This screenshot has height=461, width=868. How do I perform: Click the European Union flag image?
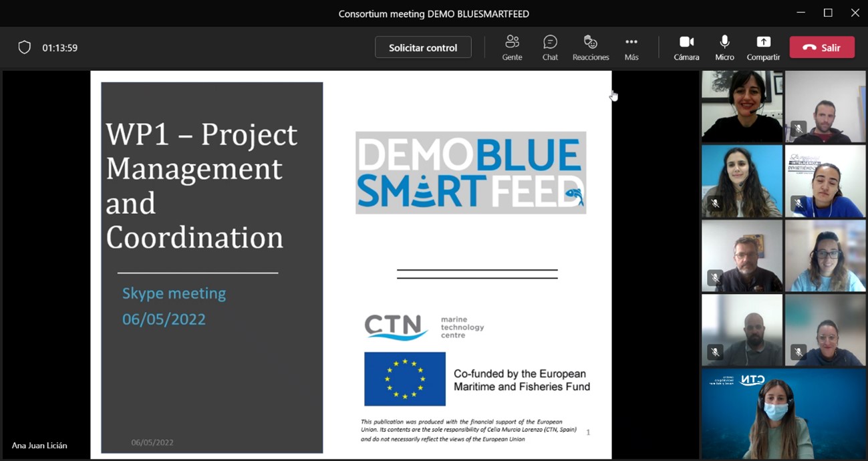(405, 379)
